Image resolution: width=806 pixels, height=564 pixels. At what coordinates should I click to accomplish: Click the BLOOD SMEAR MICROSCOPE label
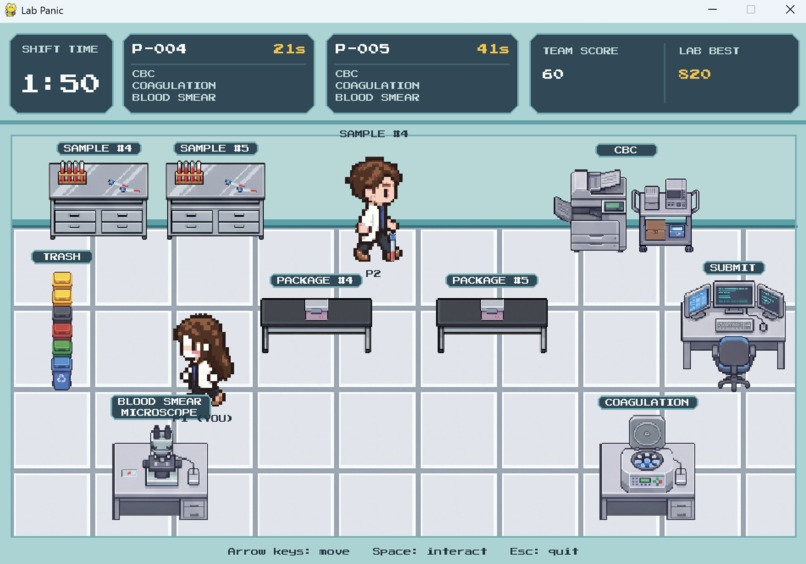tap(159, 407)
